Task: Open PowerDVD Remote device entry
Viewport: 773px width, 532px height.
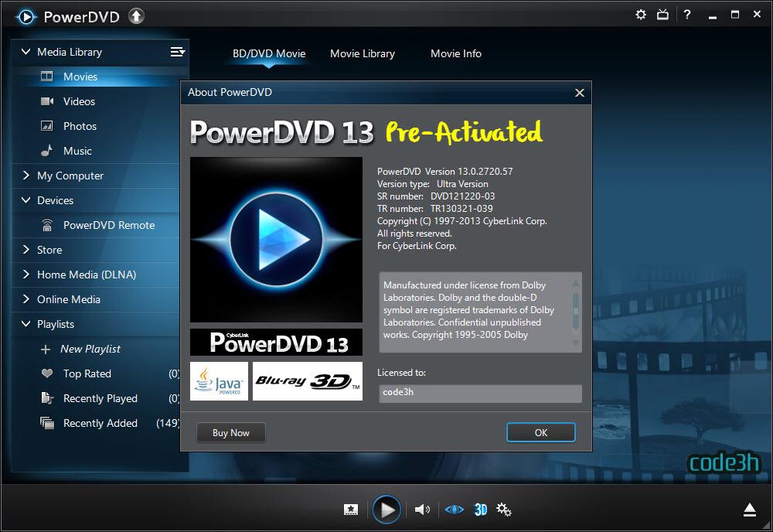Action: (109, 225)
